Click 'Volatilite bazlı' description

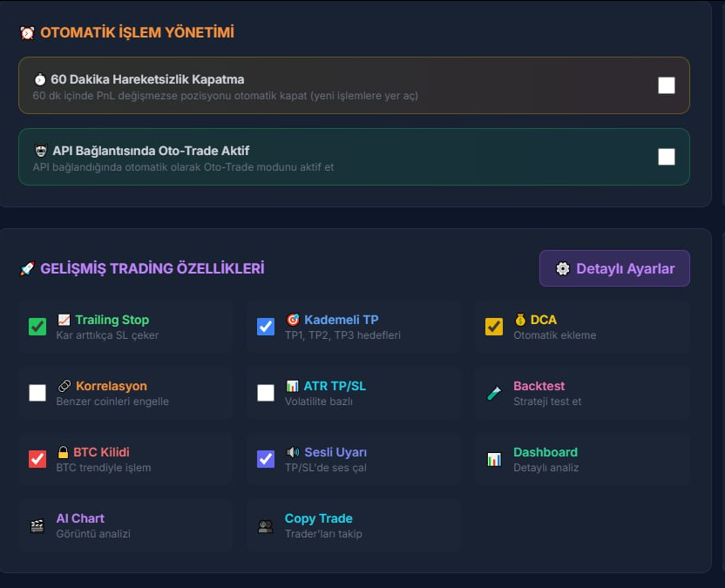pyautogui.click(x=319, y=402)
